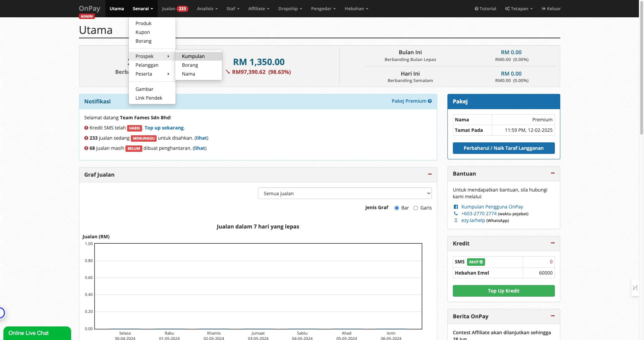Click the warning icon beside 233 jualan notice
644x340 pixels.
coord(86,138)
